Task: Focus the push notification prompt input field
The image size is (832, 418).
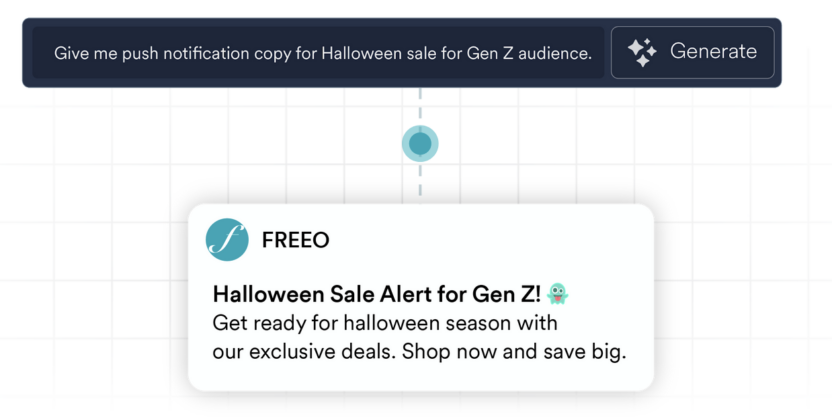Action: point(320,53)
